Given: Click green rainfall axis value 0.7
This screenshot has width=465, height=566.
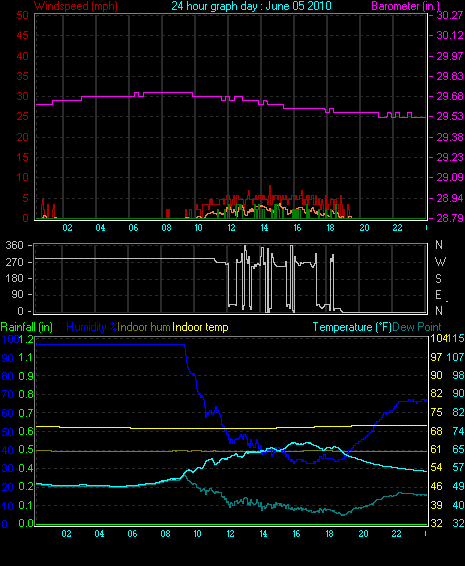Looking at the screenshot, I should point(26,413).
